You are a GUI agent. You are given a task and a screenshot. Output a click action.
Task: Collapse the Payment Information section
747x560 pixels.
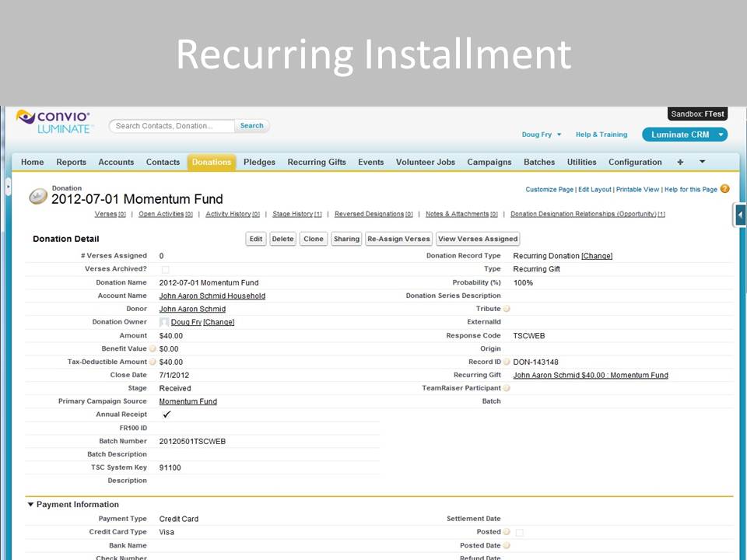pos(31,505)
